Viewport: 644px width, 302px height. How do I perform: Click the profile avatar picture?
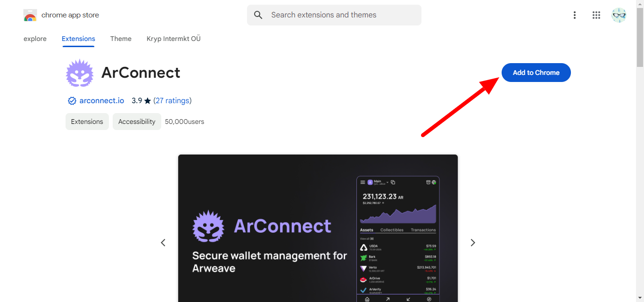point(619,15)
